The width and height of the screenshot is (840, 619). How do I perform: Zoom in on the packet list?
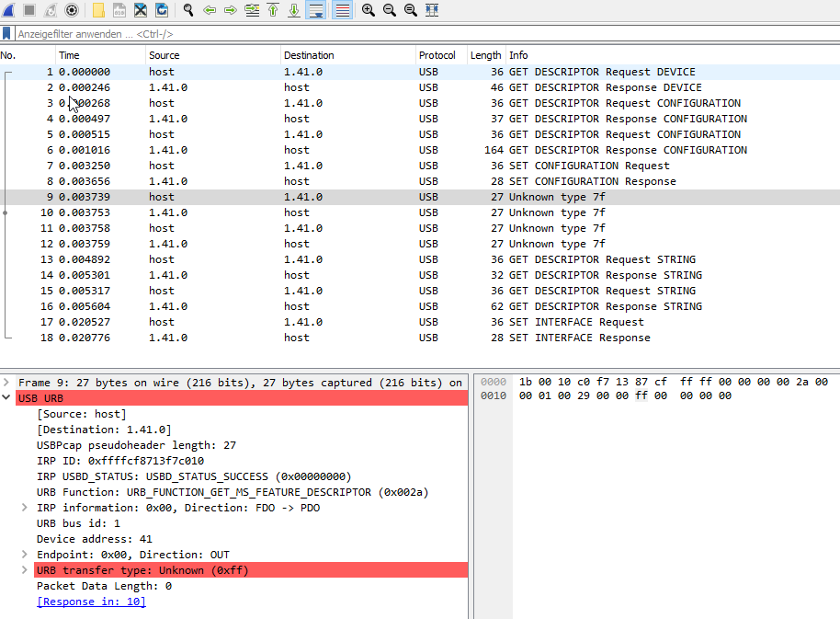(x=365, y=9)
